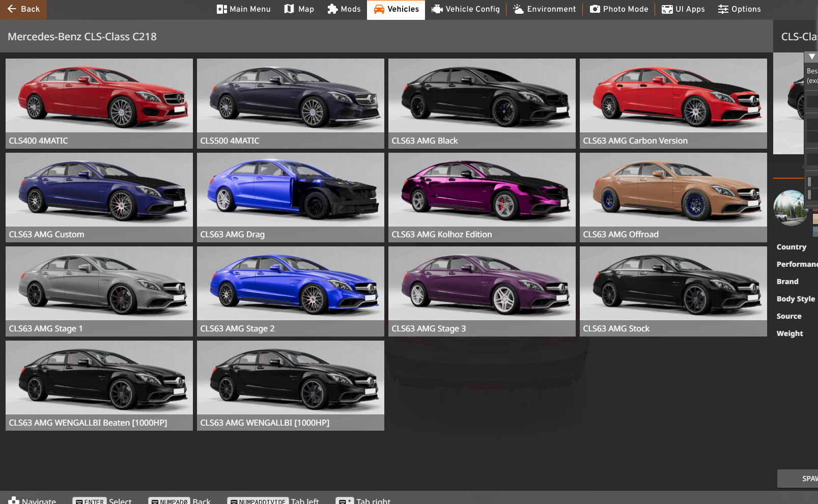
Task: Click the weather Environment icon
Action: click(519, 9)
